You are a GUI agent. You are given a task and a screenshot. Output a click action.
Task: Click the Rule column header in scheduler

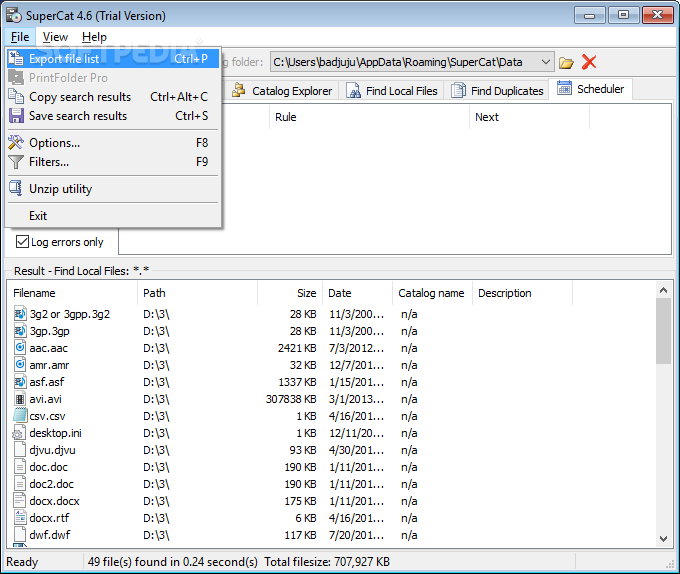(x=369, y=117)
